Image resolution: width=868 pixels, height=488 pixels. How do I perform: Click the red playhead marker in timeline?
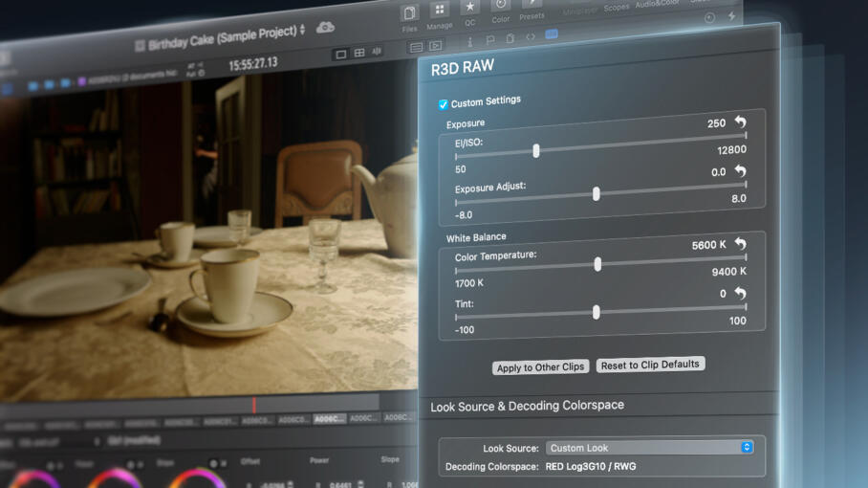(254, 405)
